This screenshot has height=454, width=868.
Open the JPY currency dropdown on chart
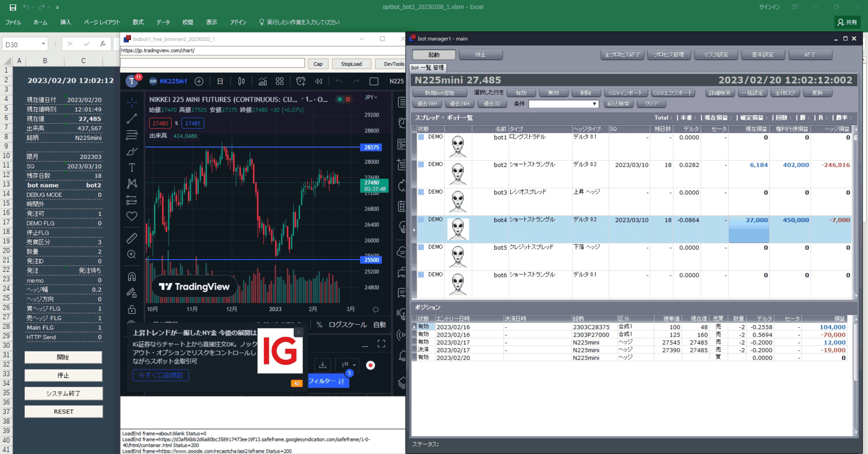point(371,98)
